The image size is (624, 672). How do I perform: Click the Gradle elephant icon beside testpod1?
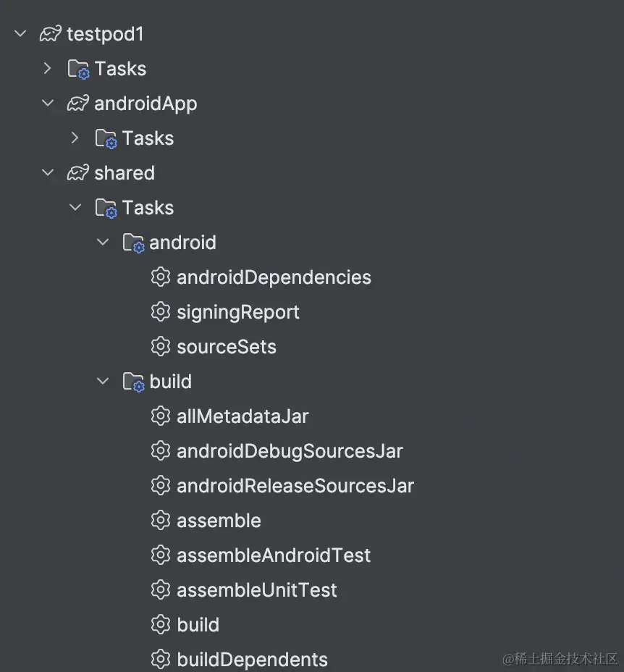(51, 34)
